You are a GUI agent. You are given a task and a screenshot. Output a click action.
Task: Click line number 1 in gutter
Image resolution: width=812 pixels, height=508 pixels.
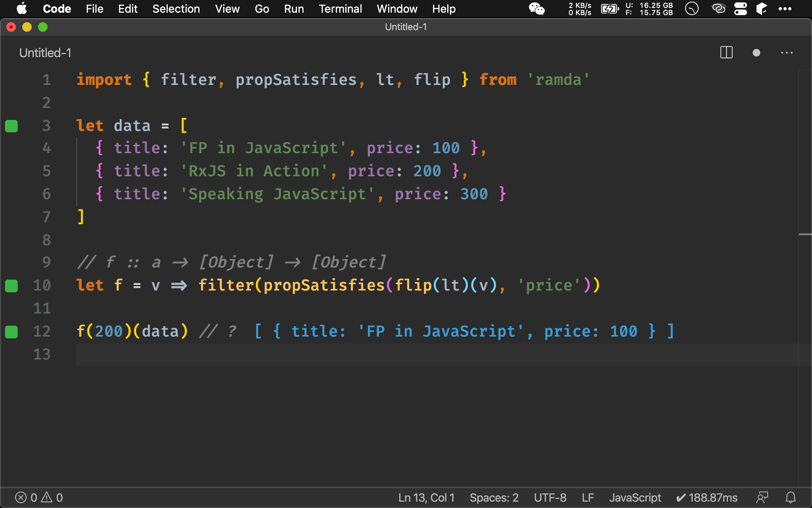coord(46,80)
